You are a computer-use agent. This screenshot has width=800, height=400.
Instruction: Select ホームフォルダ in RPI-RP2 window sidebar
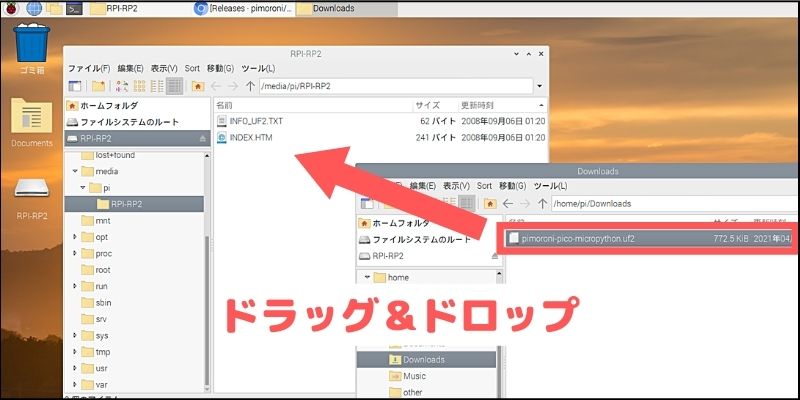(137, 106)
